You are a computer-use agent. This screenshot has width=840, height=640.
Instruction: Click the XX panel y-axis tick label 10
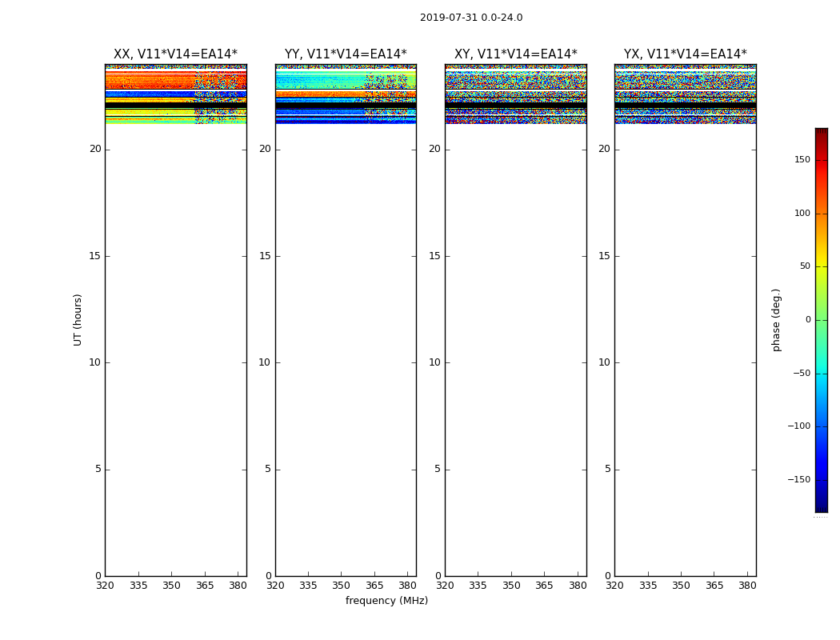click(95, 362)
